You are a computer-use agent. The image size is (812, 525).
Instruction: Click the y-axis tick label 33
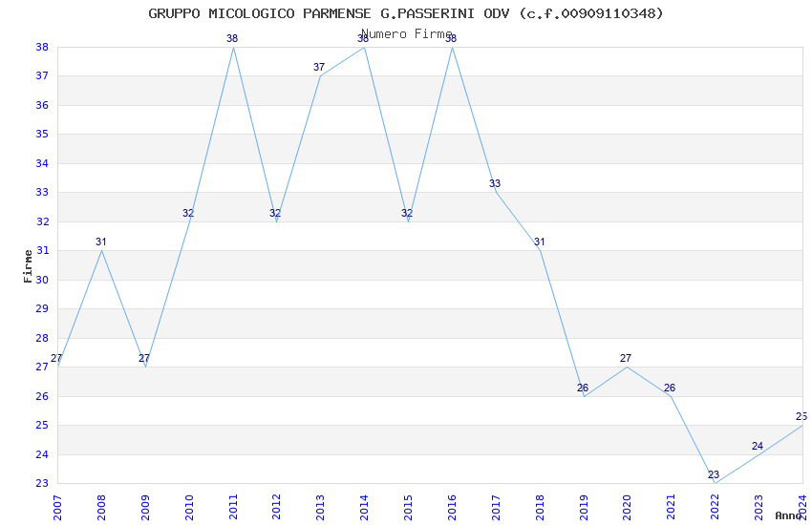42,193
